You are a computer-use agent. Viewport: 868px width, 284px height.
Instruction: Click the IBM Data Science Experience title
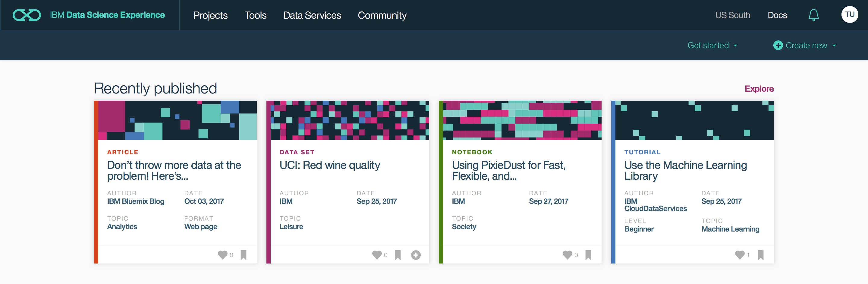point(107,15)
